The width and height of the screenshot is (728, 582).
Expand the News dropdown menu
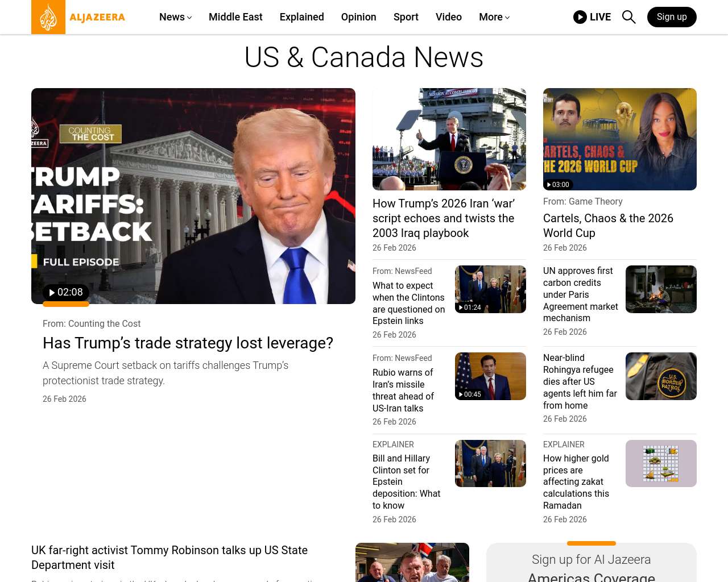175,17
